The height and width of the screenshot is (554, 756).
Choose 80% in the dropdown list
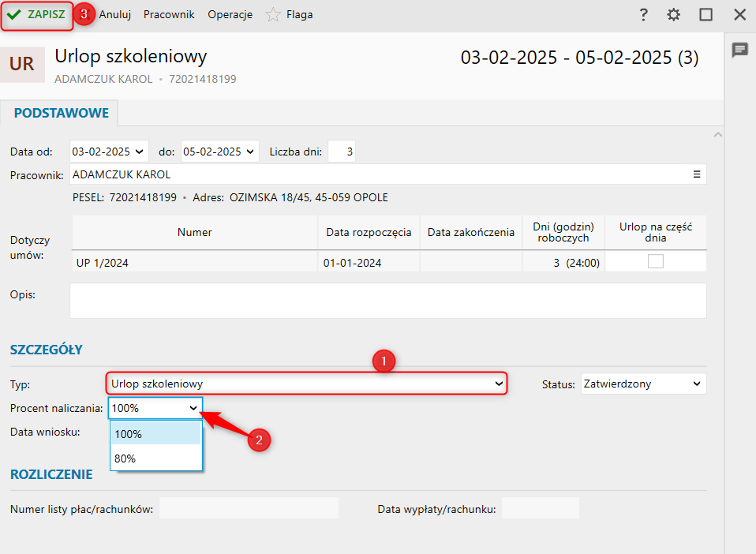pyautogui.click(x=155, y=458)
